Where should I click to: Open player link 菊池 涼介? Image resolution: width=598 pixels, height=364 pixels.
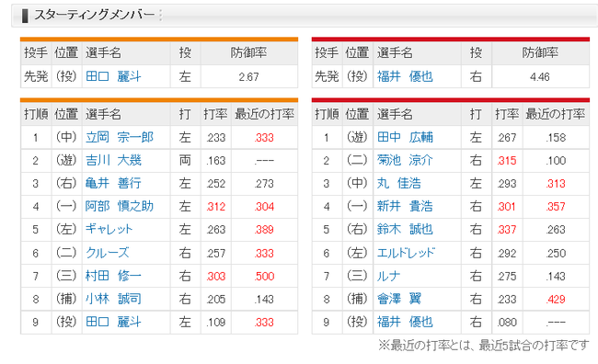(x=405, y=160)
